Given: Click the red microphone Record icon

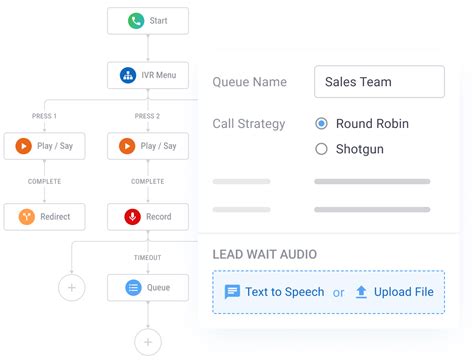Looking at the screenshot, I should click(x=132, y=217).
